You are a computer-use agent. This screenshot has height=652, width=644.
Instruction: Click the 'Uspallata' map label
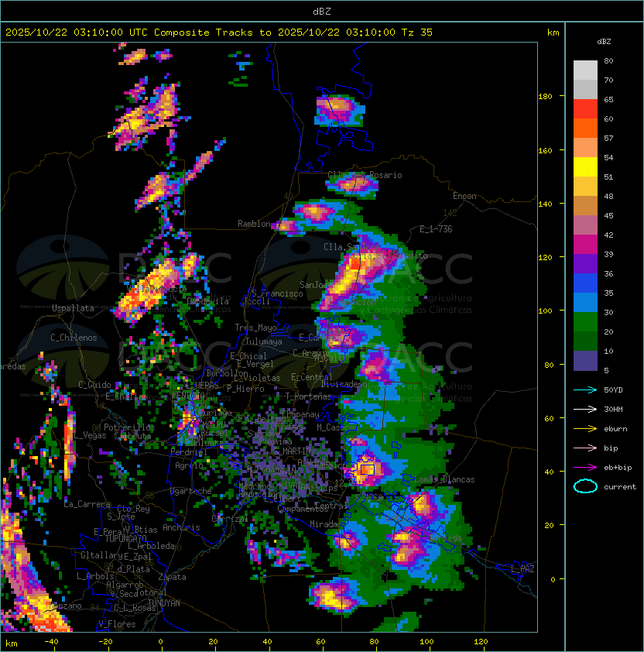pyautogui.click(x=73, y=308)
